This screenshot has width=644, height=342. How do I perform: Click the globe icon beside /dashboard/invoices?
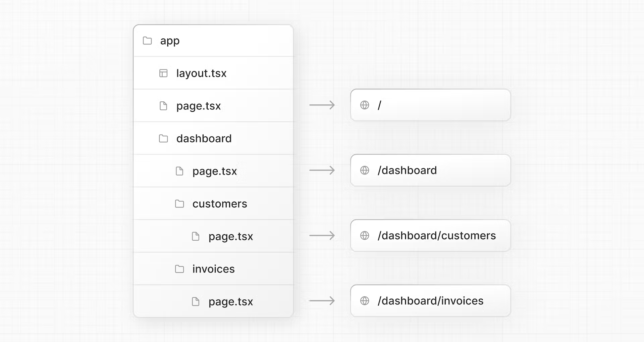click(x=365, y=301)
